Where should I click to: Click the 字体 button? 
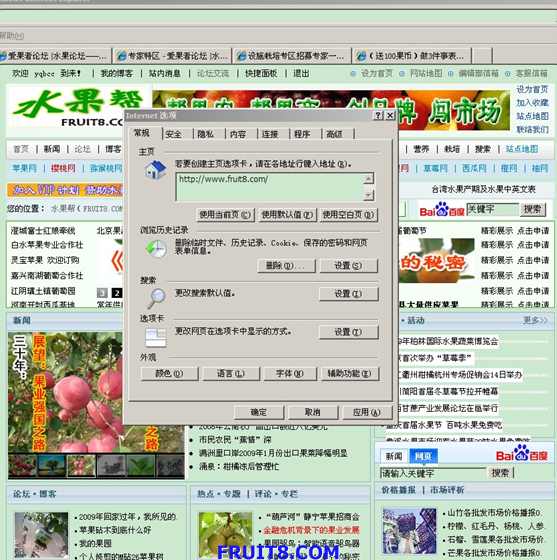pos(290,374)
